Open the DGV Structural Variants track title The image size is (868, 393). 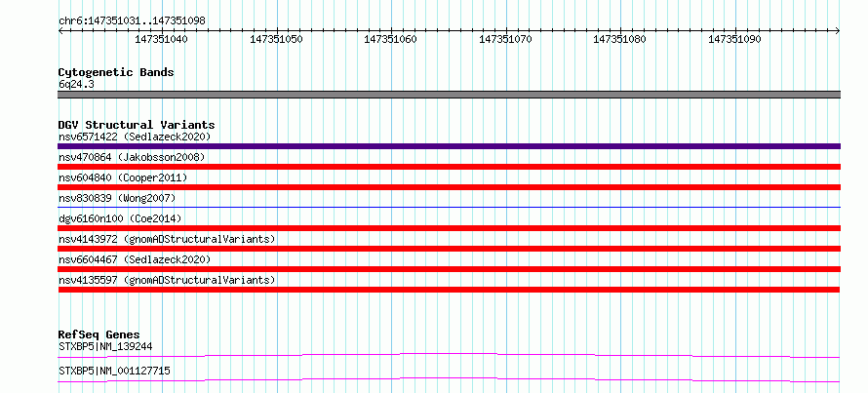[137, 125]
